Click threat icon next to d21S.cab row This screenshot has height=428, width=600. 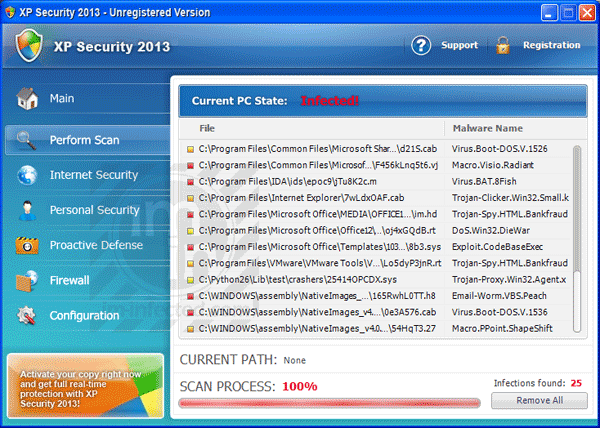[190, 150]
